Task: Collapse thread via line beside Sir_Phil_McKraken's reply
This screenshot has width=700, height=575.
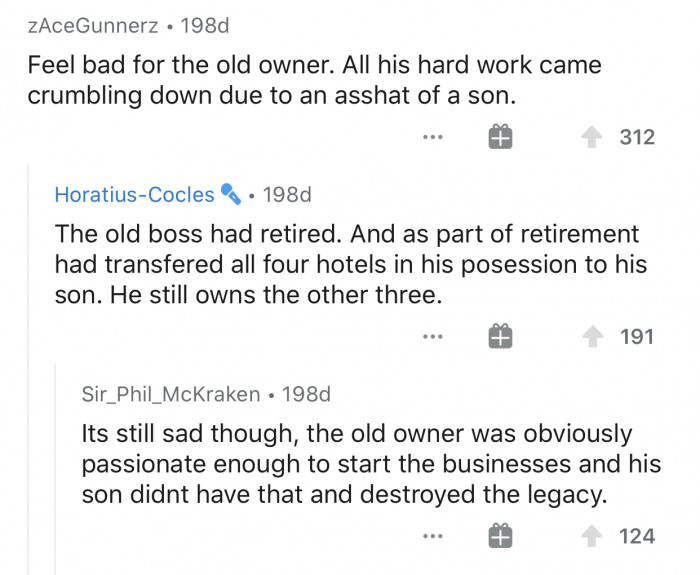Action: point(56,469)
